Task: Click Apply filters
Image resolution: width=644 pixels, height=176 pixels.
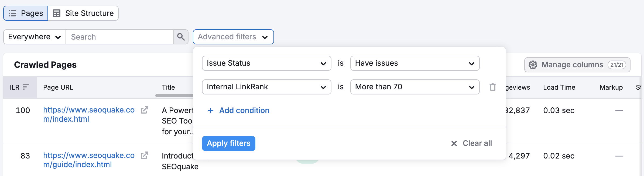Action: [x=228, y=143]
